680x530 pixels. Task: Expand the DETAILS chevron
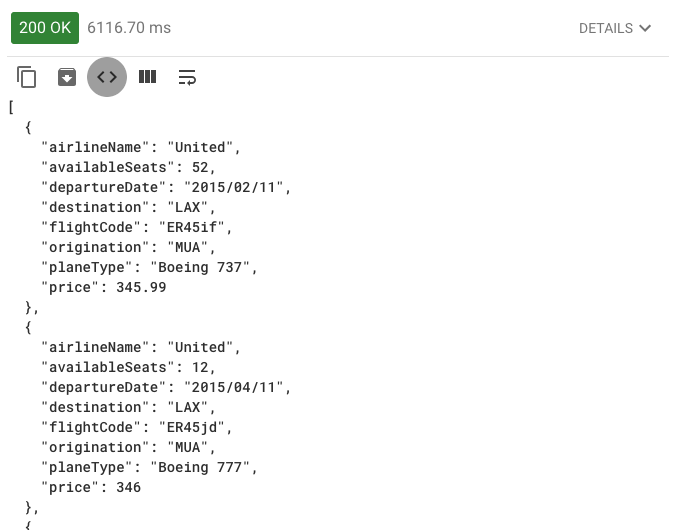pos(645,29)
